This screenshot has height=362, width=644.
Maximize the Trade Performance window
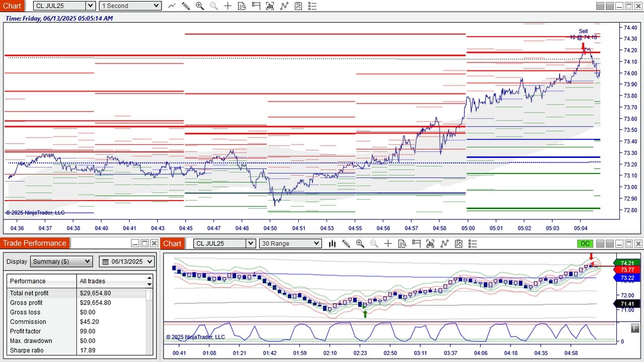(144, 243)
